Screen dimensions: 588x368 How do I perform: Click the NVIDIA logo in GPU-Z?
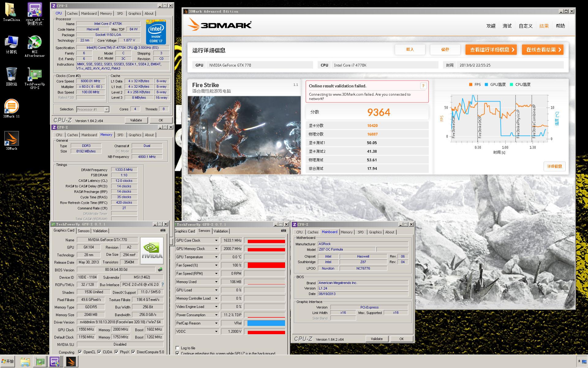[x=152, y=251]
